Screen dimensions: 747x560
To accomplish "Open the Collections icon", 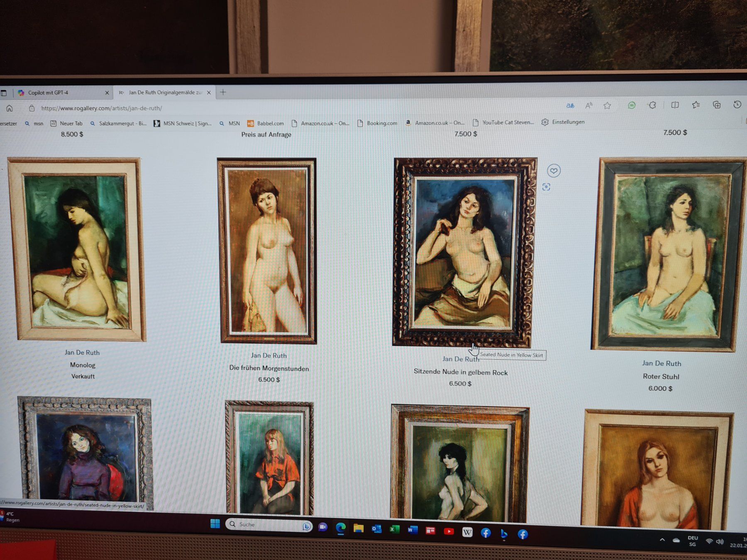I will point(717,105).
